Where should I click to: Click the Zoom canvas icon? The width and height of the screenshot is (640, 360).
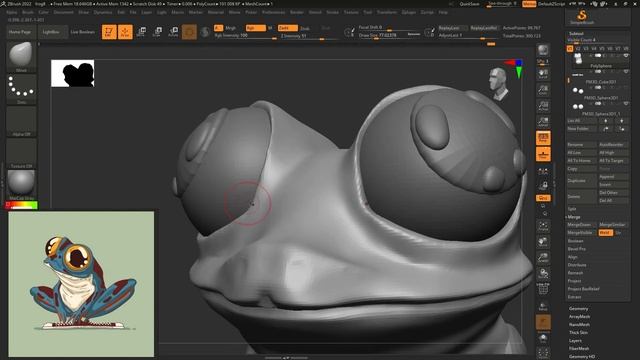(x=543, y=90)
